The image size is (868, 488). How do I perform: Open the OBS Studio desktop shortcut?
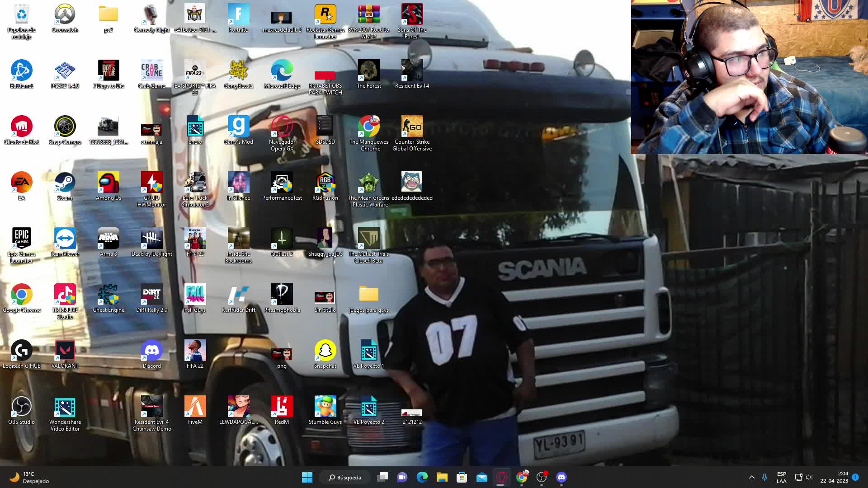point(21,407)
